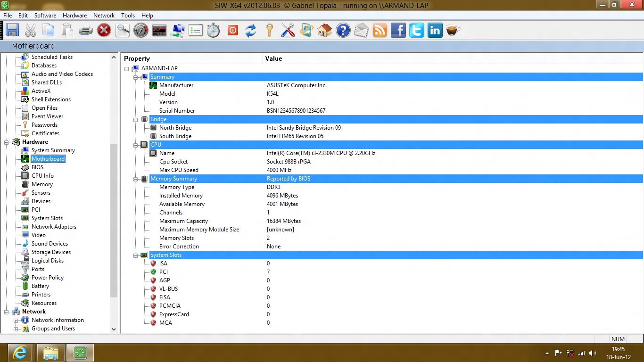
Task: Open the Edit menu
Action: point(23,16)
